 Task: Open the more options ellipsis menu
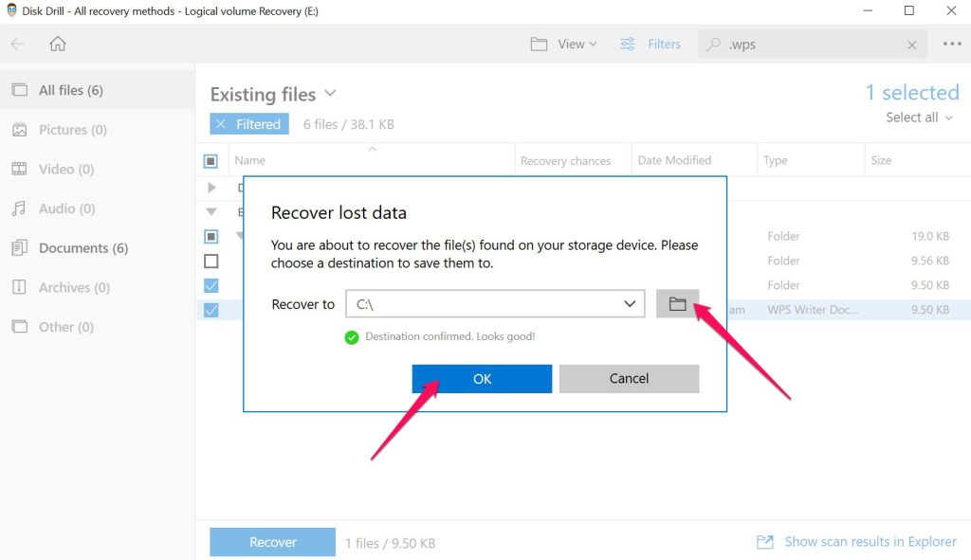point(951,44)
